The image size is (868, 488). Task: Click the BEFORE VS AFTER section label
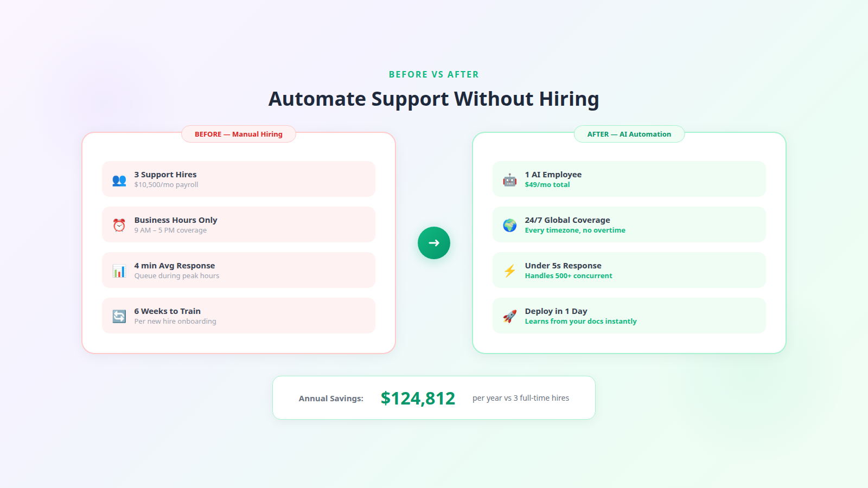pos(434,74)
